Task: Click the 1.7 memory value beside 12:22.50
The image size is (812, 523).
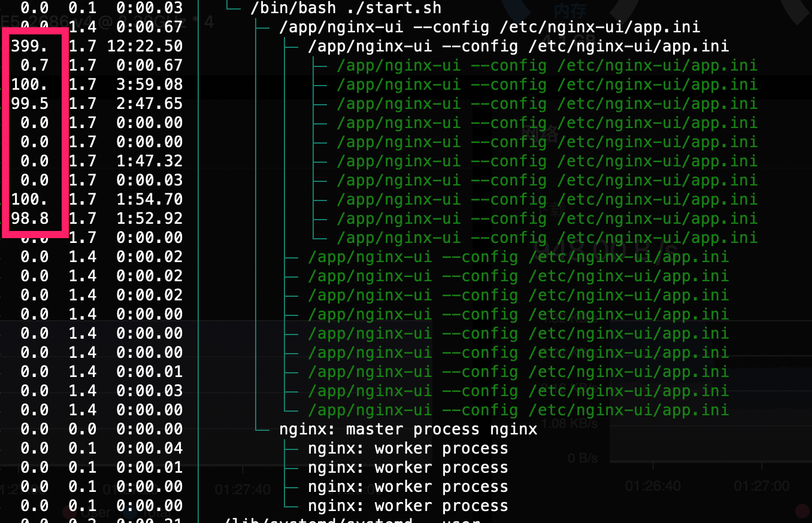Action: pyautogui.click(x=83, y=46)
